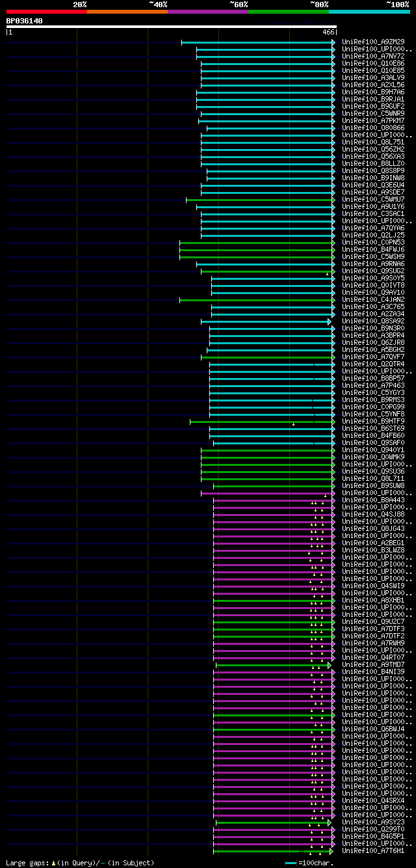Open hit UniRef100_A9ZM29

click(373, 42)
